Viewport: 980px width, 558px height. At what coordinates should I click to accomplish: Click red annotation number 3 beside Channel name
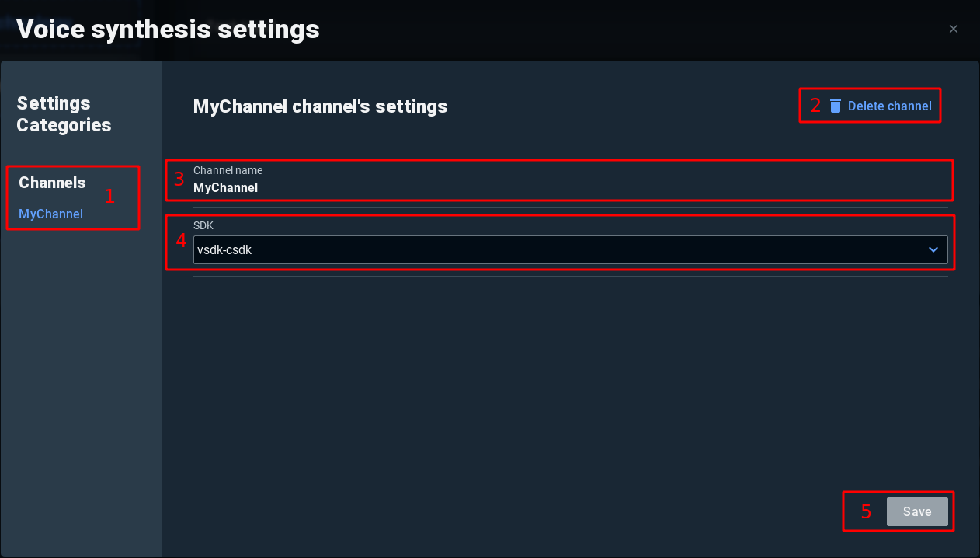(x=179, y=180)
